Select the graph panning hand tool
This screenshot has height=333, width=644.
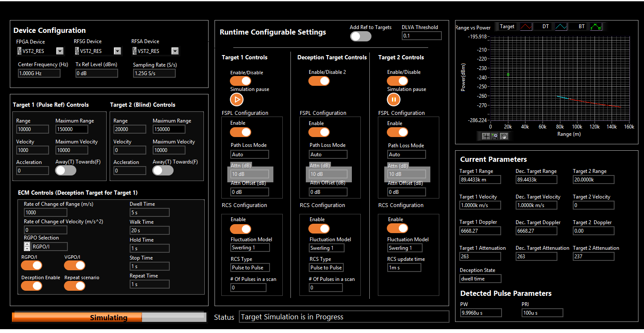click(x=505, y=136)
